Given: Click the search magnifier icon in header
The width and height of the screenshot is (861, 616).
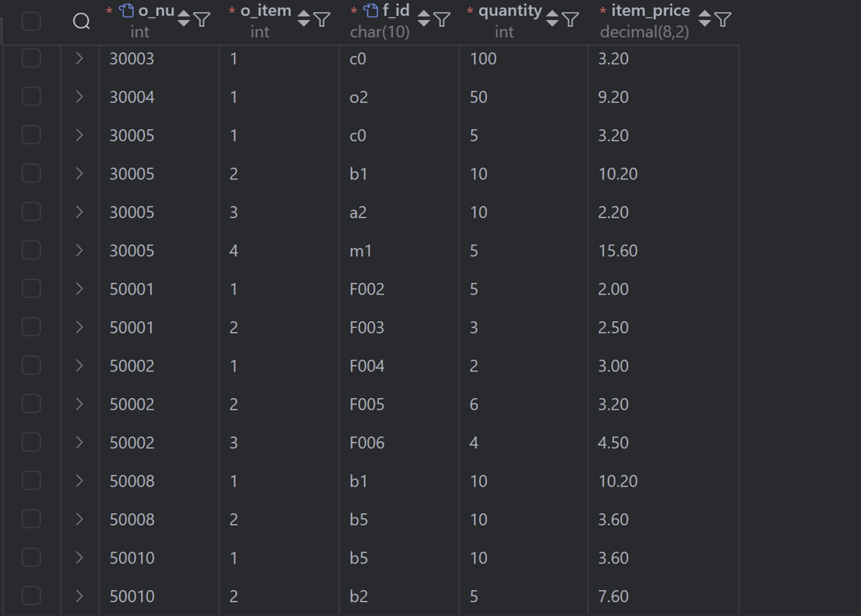Looking at the screenshot, I should 82,21.
